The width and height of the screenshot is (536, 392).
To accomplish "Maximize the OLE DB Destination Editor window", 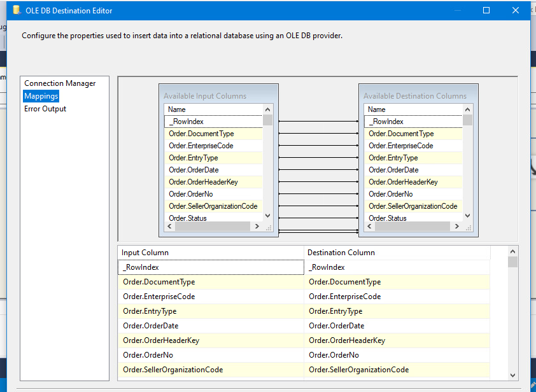I will (x=486, y=10).
